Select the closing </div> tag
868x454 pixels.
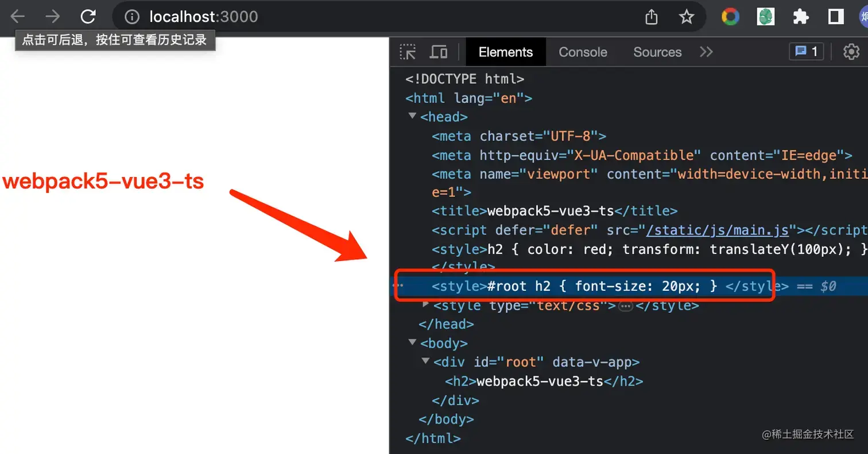455,401
